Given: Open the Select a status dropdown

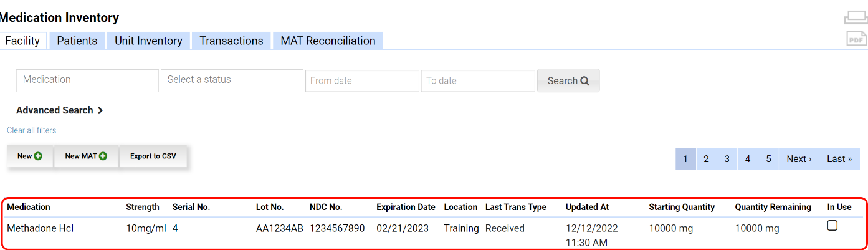Looking at the screenshot, I should [x=232, y=80].
